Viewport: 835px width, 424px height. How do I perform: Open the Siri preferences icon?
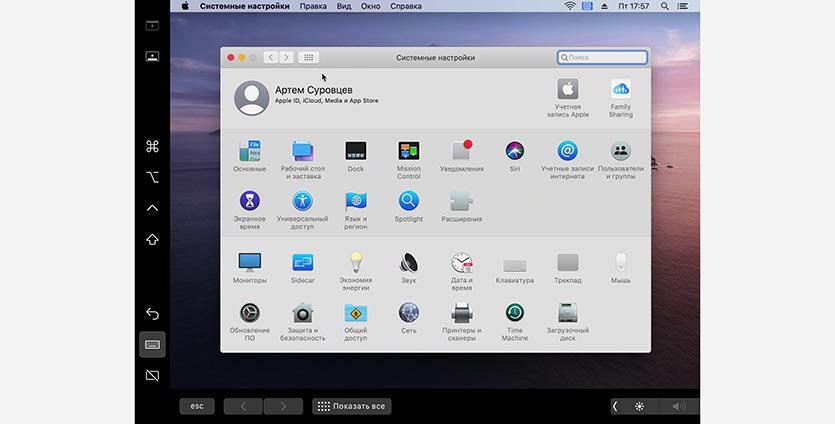pyautogui.click(x=514, y=152)
